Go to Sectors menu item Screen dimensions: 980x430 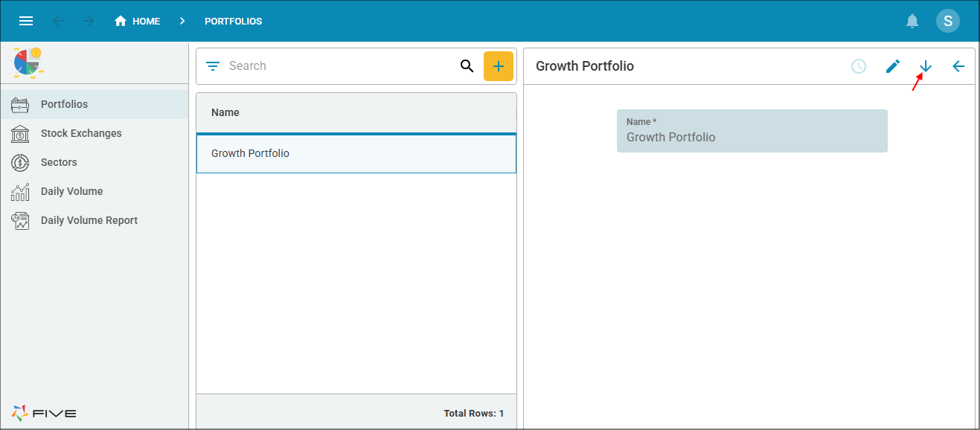[x=59, y=162]
